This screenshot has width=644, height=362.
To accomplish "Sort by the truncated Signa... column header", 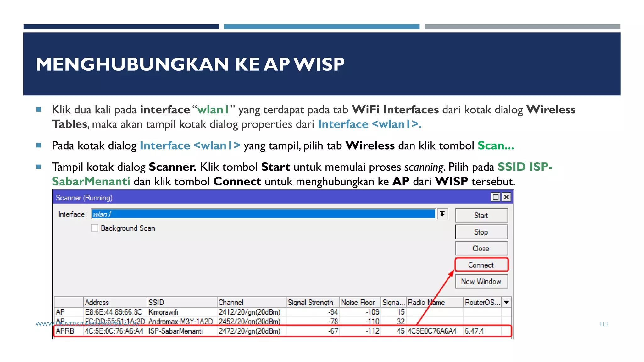I will [393, 302].
